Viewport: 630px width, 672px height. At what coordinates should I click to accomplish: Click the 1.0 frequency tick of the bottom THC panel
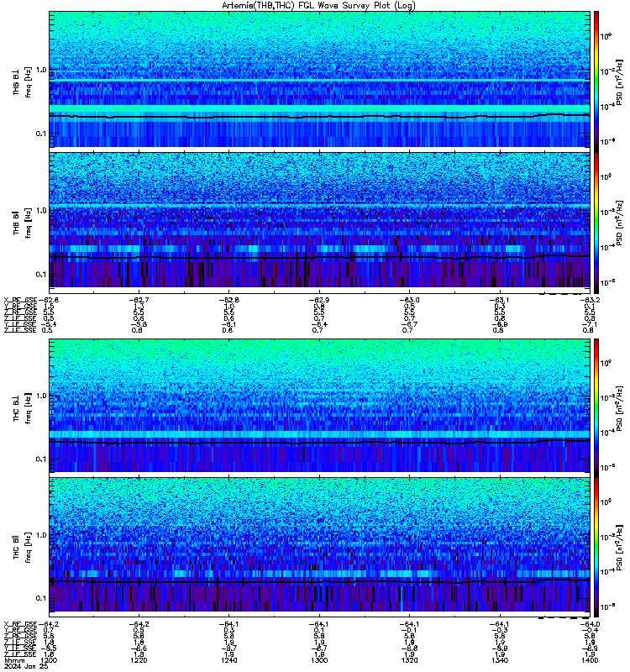[x=41, y=535]
